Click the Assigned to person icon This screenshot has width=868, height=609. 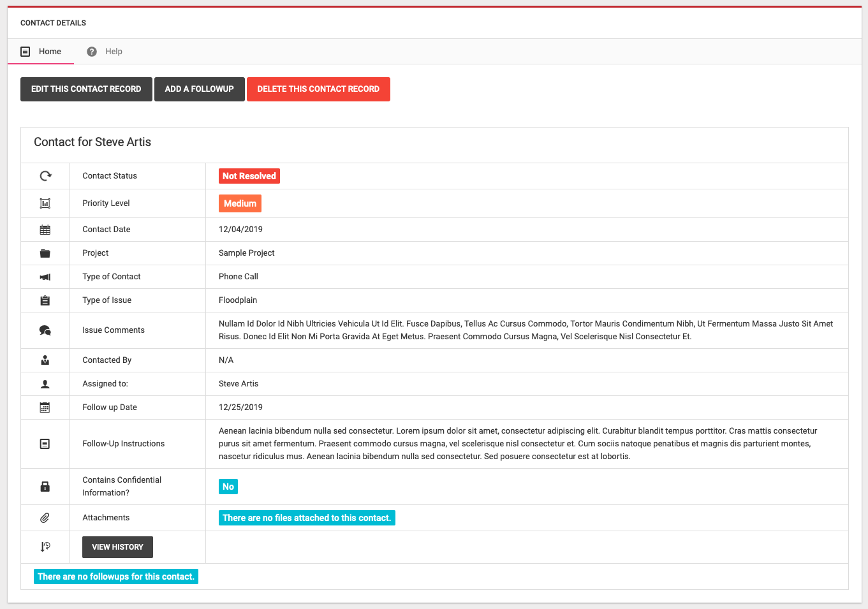pos(45,384)
